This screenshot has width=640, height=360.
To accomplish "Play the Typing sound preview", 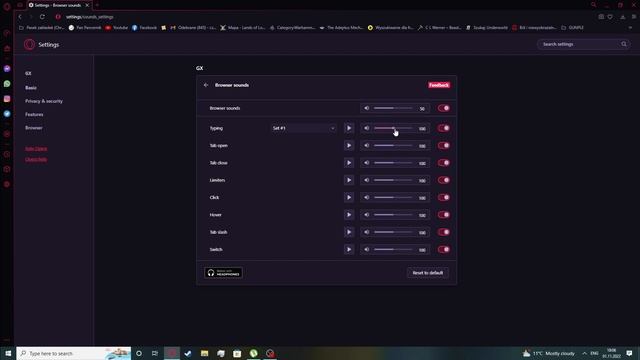I will (x=349, y=128).
